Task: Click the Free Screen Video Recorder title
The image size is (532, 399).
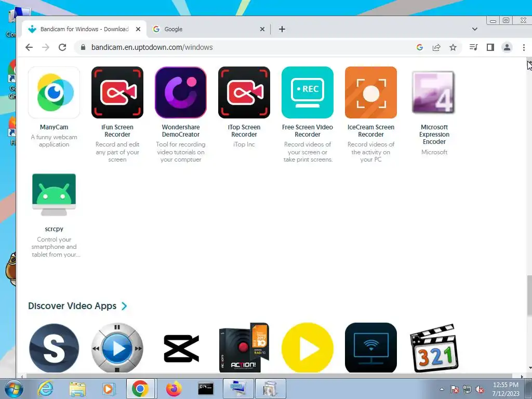Action: coord(308,130)
